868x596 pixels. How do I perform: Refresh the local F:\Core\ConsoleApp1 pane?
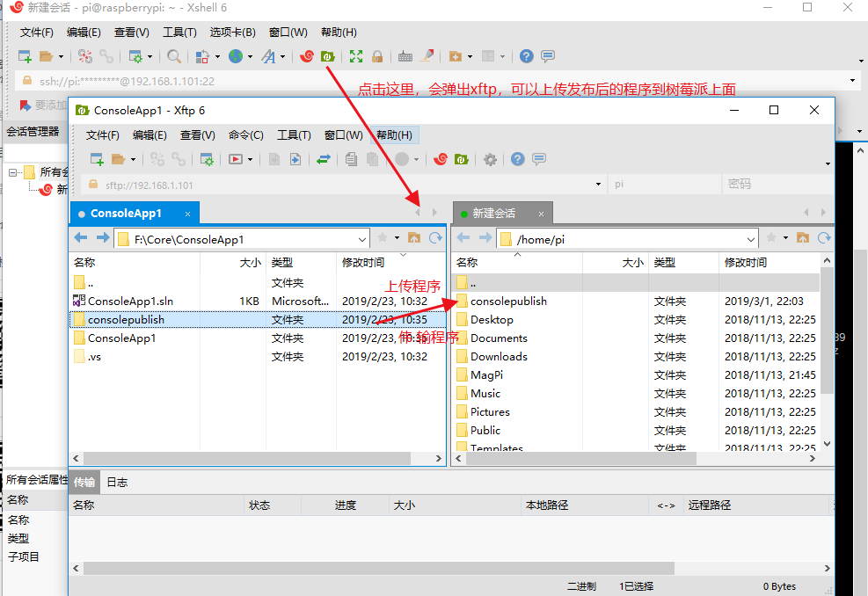coord(435,238)
